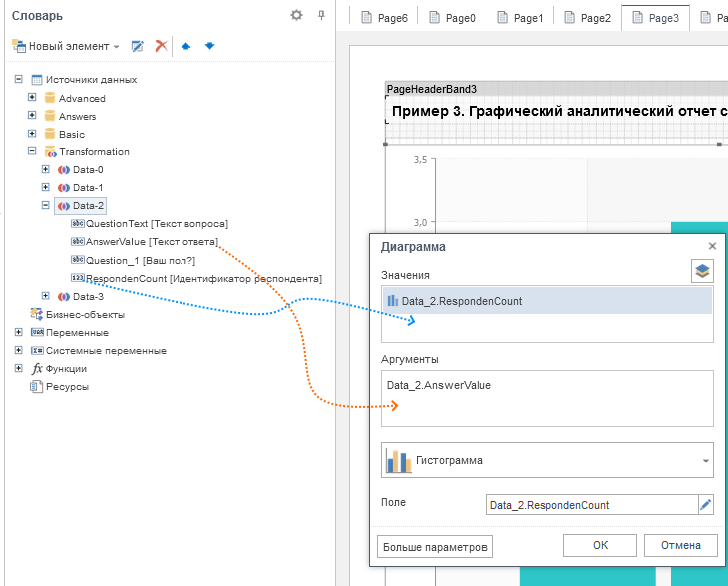
Task: Move the item down with arrow
Action: (209, 46)
